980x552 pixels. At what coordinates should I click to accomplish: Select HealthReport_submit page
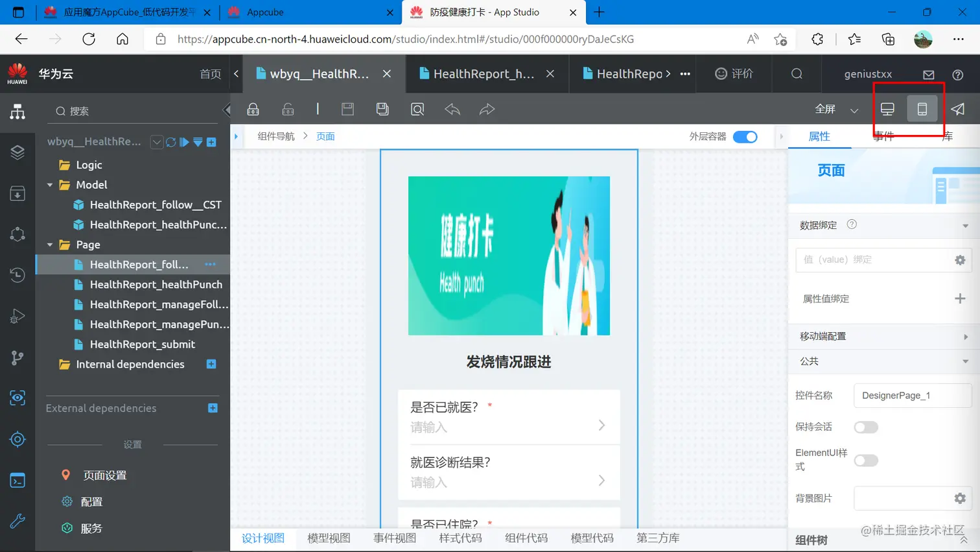(x=143, y=344)
